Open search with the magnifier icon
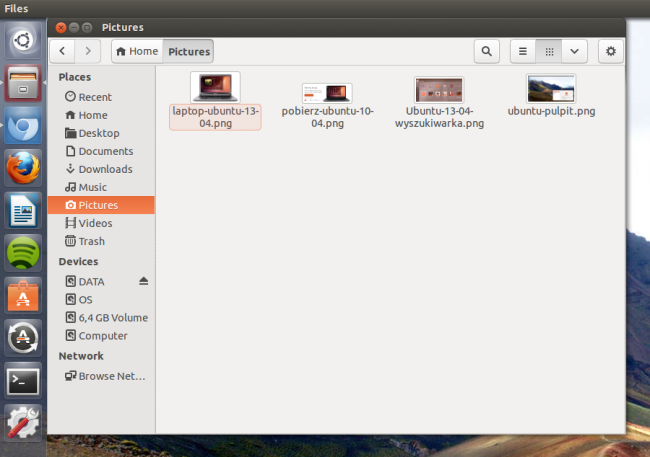Image resolution: width=650 pixels, height=457 pixels. pos(486,51)
